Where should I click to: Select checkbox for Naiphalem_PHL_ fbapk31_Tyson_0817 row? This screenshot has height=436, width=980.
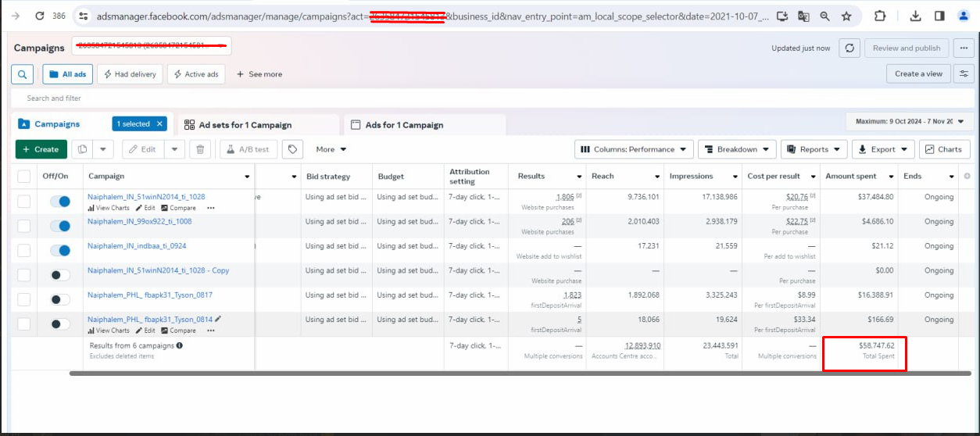[24, 299]
